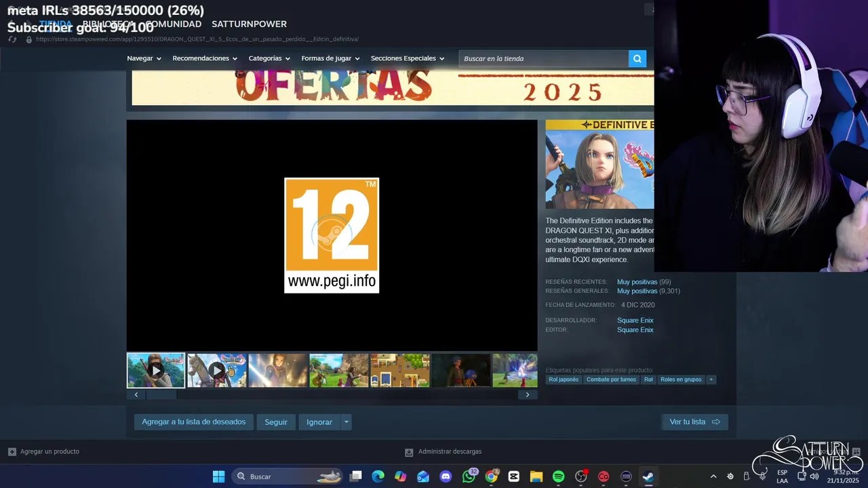Expand Formas de jugar menu
This screenshot has width=868, height=488.
pos(330,58)
